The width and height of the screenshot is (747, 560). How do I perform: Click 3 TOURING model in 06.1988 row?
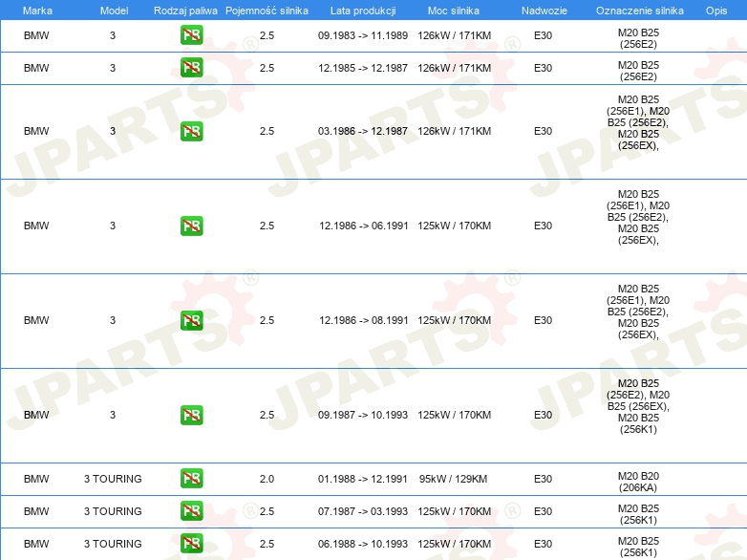[113, 544]
